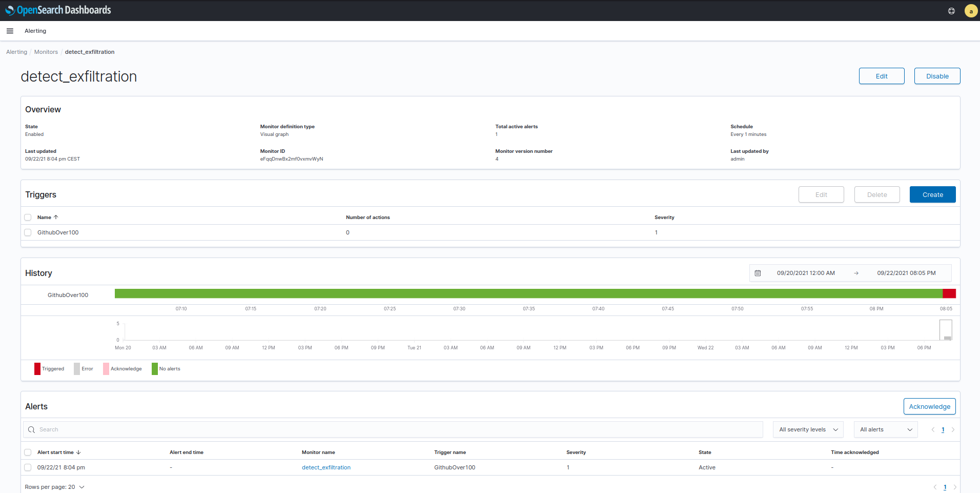This screenshot has height=493, width=980.
Task: Open the help menu icon
Action: (951, 11)
